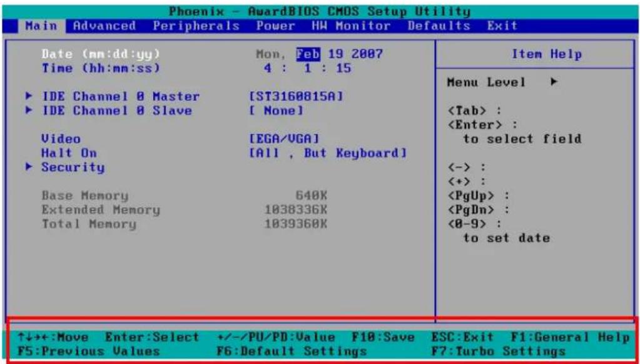Click the Menu Level text
640x364 pixels.
487,83
